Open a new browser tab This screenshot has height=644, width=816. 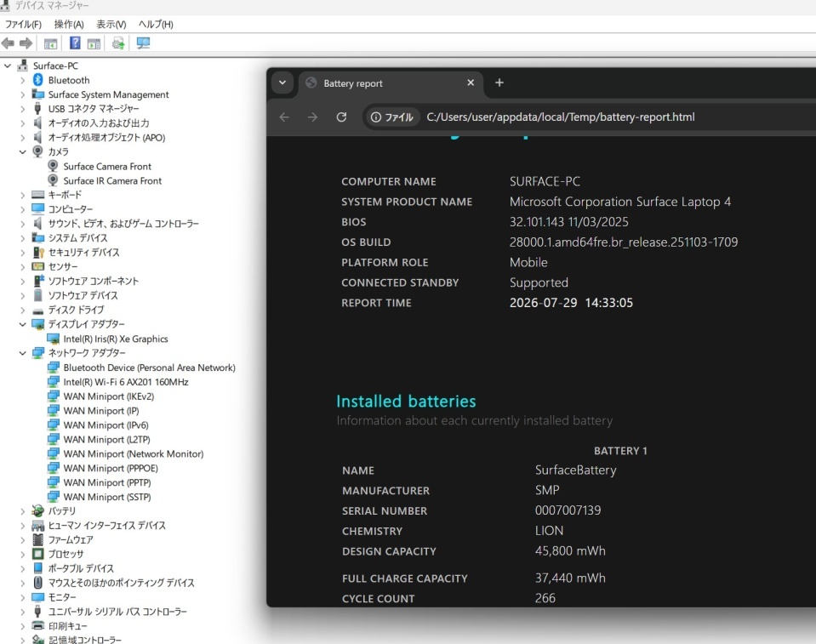[499, 83]
